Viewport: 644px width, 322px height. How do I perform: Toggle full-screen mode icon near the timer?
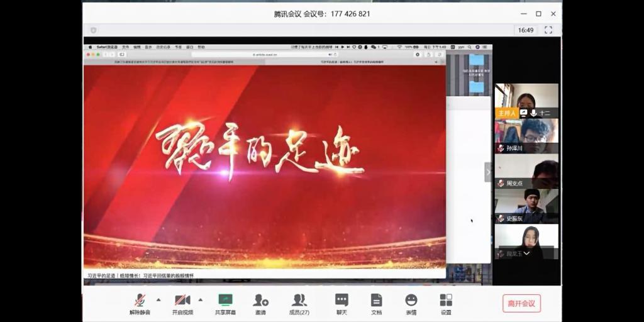coord(548,30)
